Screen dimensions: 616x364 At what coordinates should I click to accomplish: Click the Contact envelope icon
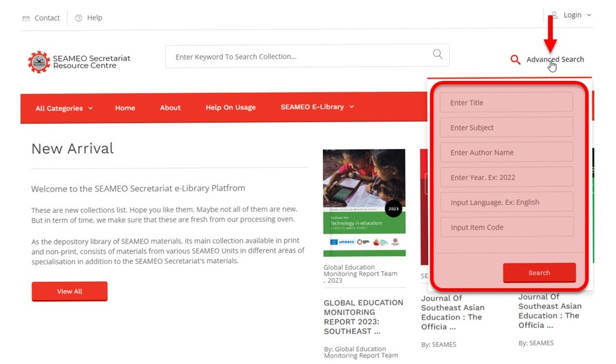point(26,18)
